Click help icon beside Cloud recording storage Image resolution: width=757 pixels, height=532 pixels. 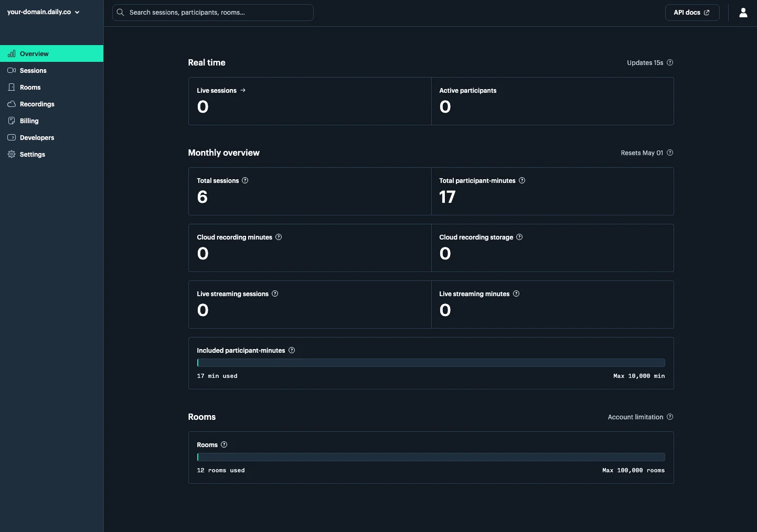[x=519, y=237]
